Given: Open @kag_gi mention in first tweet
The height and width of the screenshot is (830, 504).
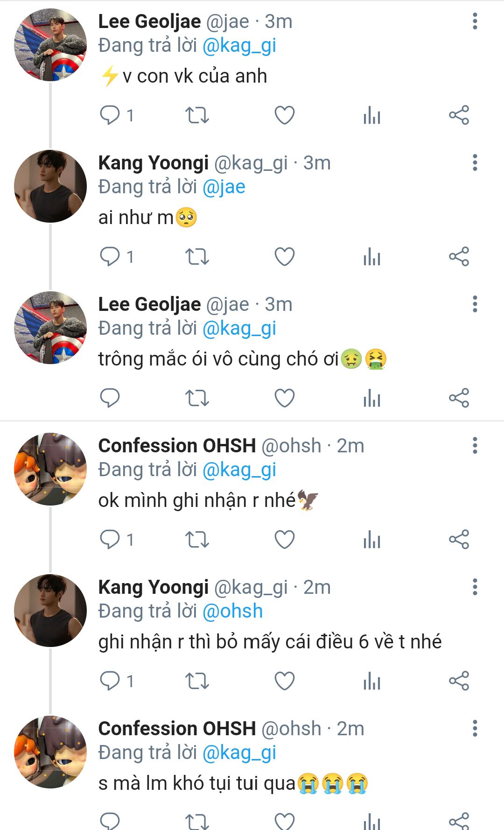Looking at the screenshot, I should [239, 46].
